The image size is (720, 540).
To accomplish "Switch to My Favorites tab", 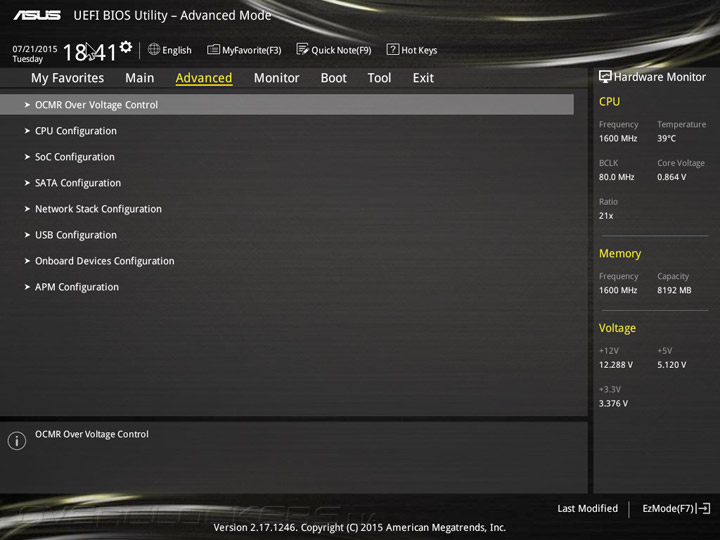I will click(x=68, y=78).
